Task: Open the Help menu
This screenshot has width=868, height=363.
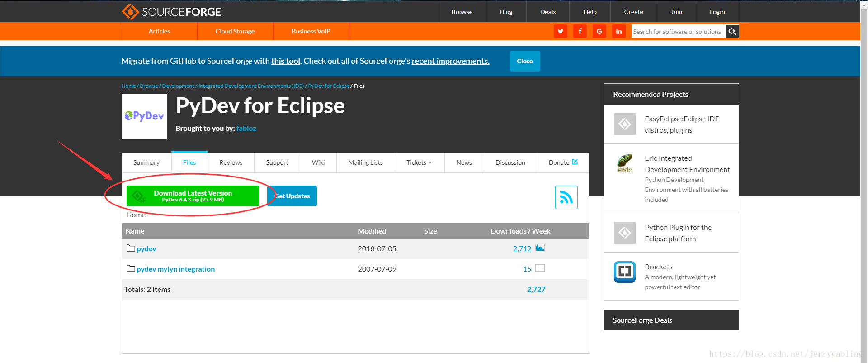Action: tap(590, 12)
